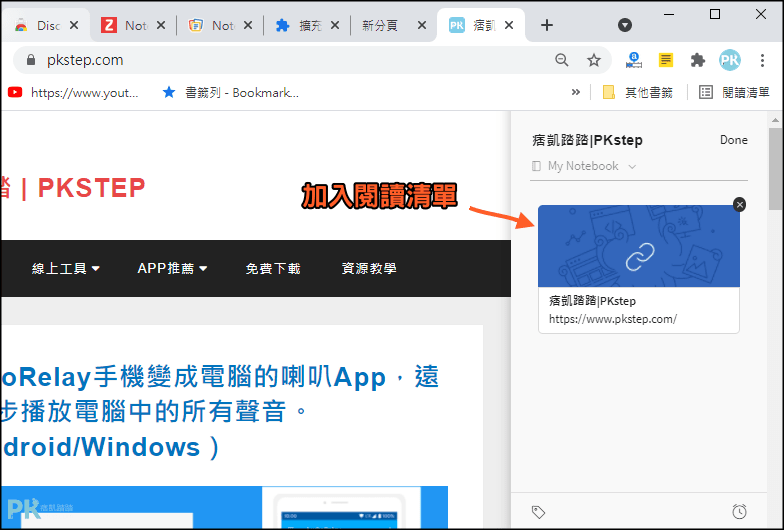Click the notebook icon beside My Notebook
The image size is (784, 530).
click(x=536, y=166)
